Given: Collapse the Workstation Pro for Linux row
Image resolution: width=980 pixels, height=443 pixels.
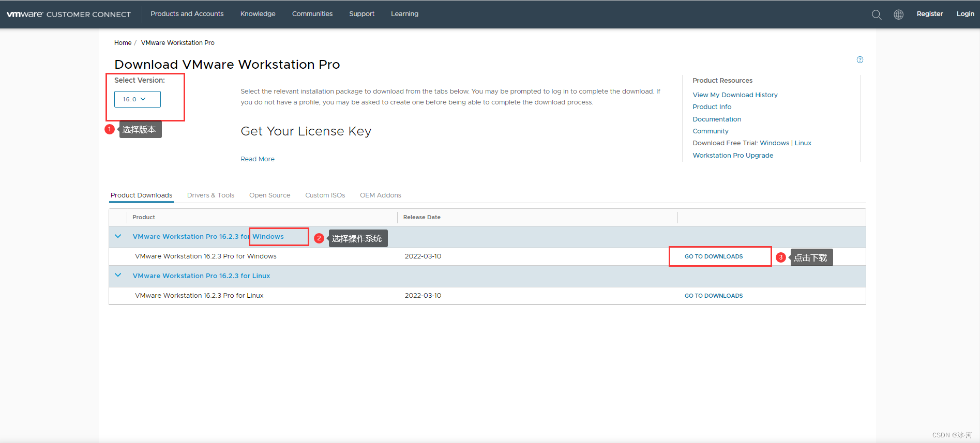Looking at the screenshot, I should (118, 276).
